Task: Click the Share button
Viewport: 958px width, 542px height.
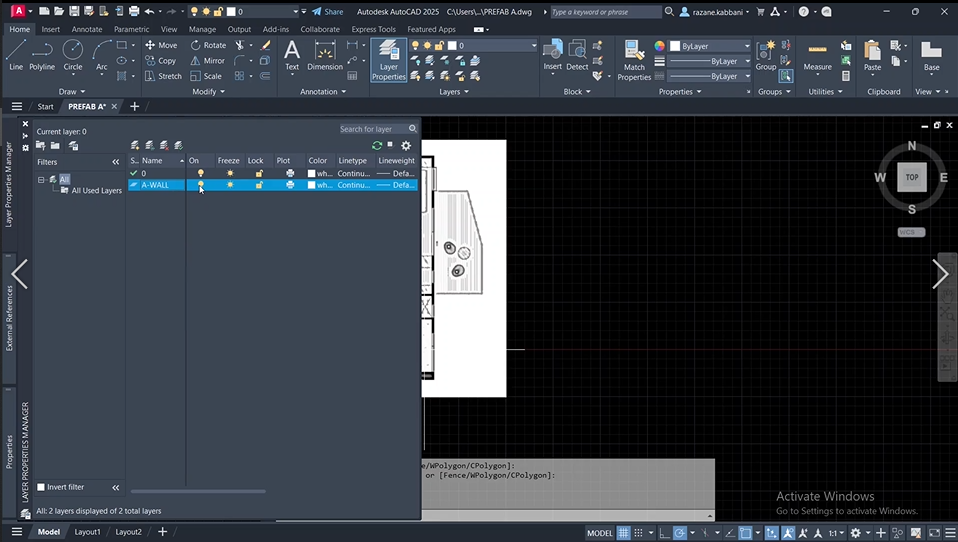Action: pyautogui.click(x=327, y=12)
